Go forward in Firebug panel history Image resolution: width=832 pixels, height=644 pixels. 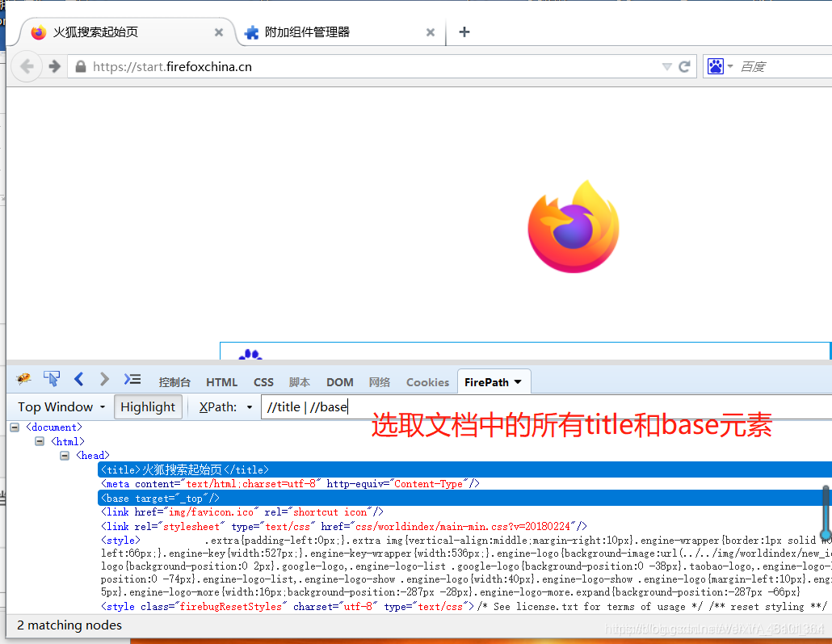click(x=104, y=378)
